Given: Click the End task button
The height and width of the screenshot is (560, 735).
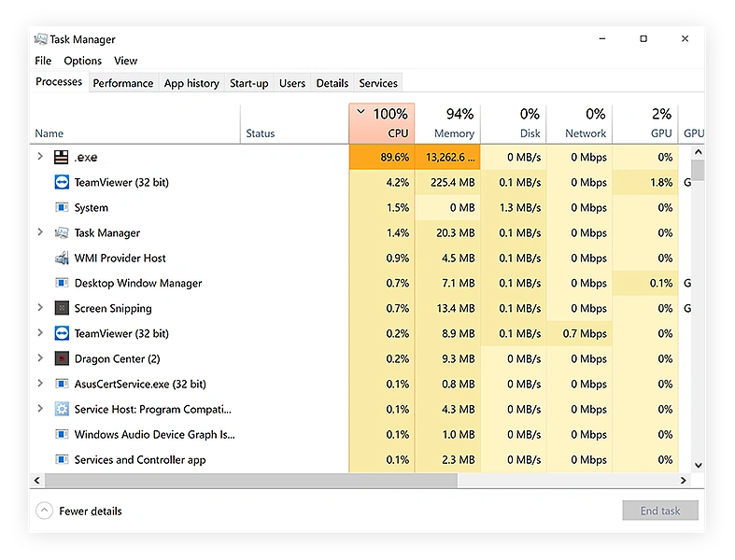Looking at the screenshot, I should [660, 511].
